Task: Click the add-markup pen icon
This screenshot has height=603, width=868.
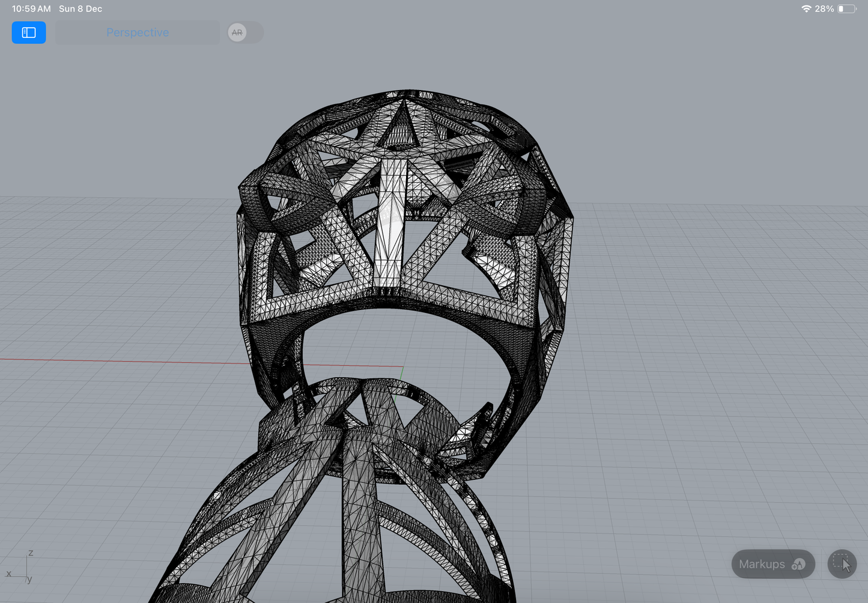Action: [798, 564]
